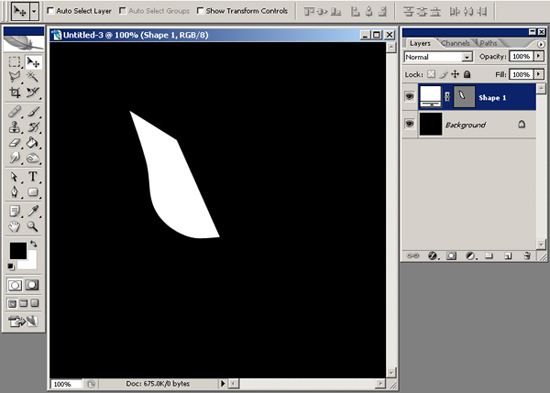The height and width of the screenshot is (393, 550).
Task: Select the Eyedropper tool
Action: [x=33, y=211]
